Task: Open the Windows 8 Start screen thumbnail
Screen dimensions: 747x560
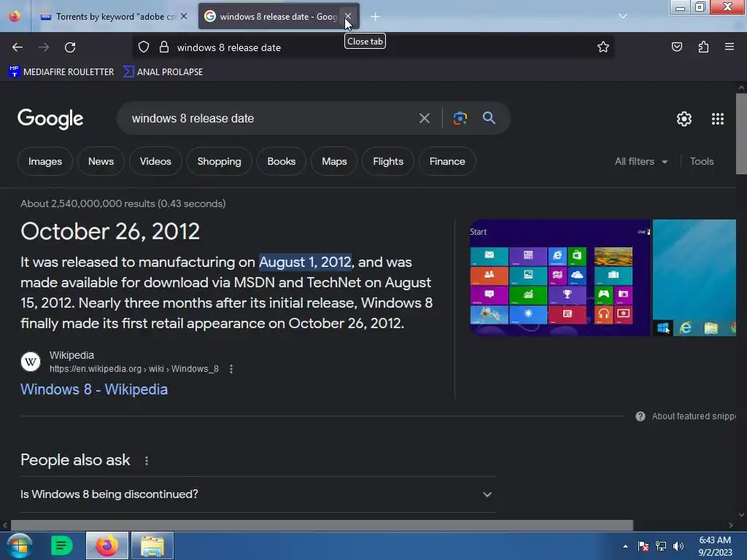Action: coord(560,278)
